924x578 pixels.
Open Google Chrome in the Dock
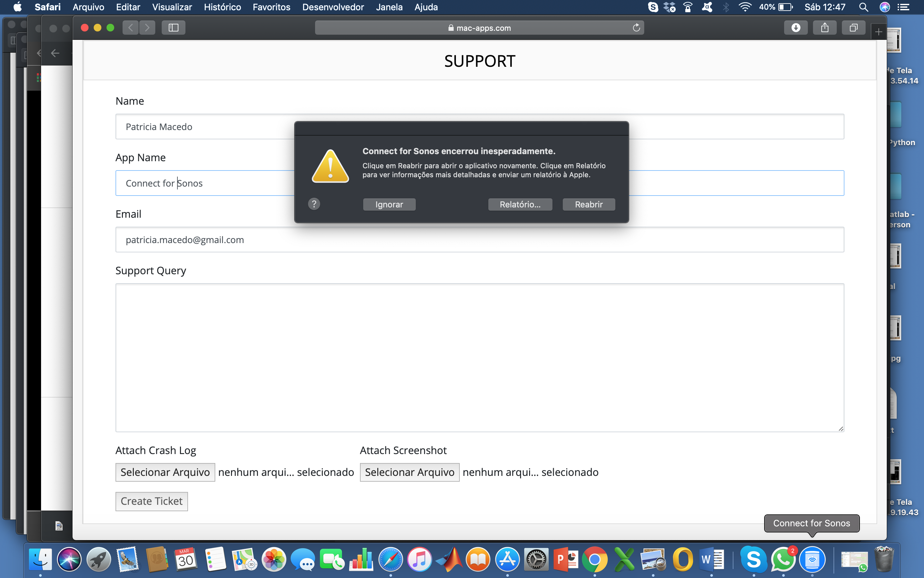click(x=595, y=559)
